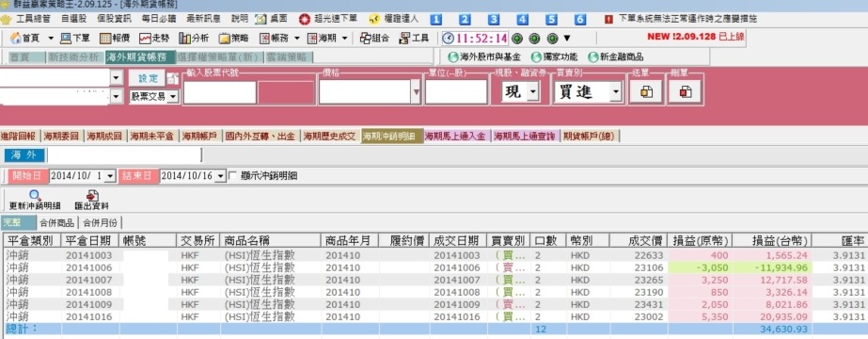Click the small icon beside 設定 button
The height and width of the screenshot is (339, 868).
[x=173, y=79]
